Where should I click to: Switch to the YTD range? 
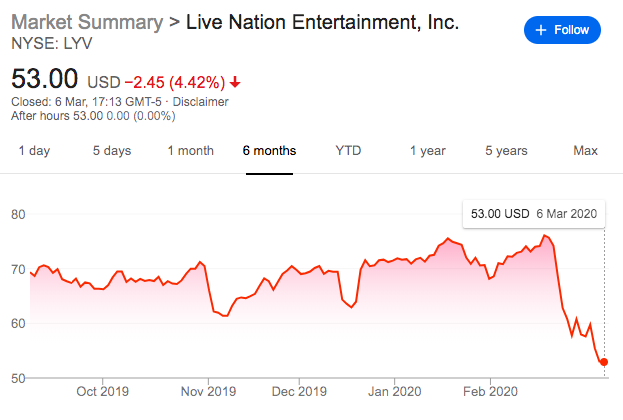pyautogui.click(x=348, y=151)
